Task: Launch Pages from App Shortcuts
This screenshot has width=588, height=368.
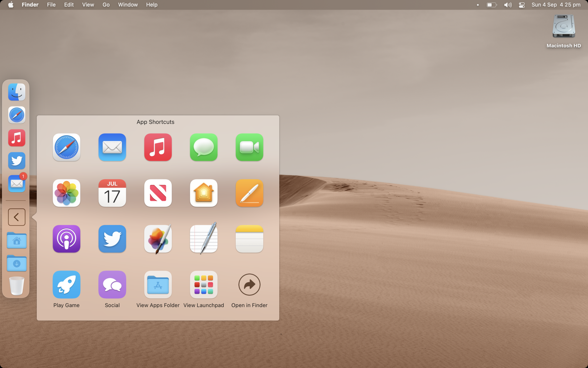Action: pos(249,193)
